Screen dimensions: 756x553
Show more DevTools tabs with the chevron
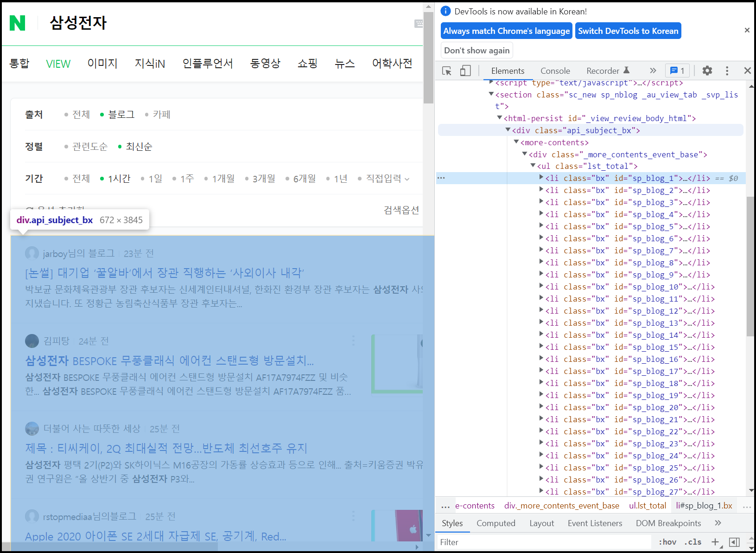click(x=653, y=71)
